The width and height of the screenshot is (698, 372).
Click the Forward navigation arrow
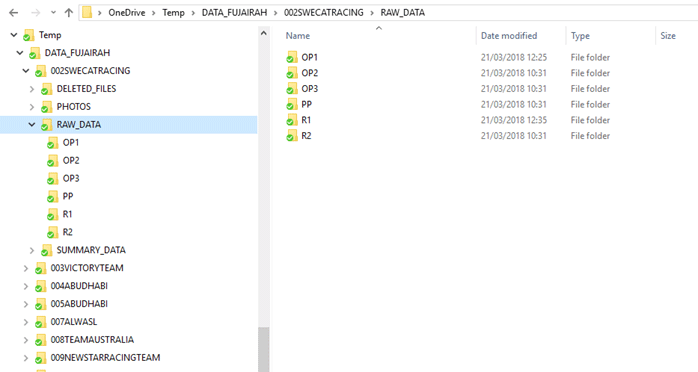tap(36, 13)
